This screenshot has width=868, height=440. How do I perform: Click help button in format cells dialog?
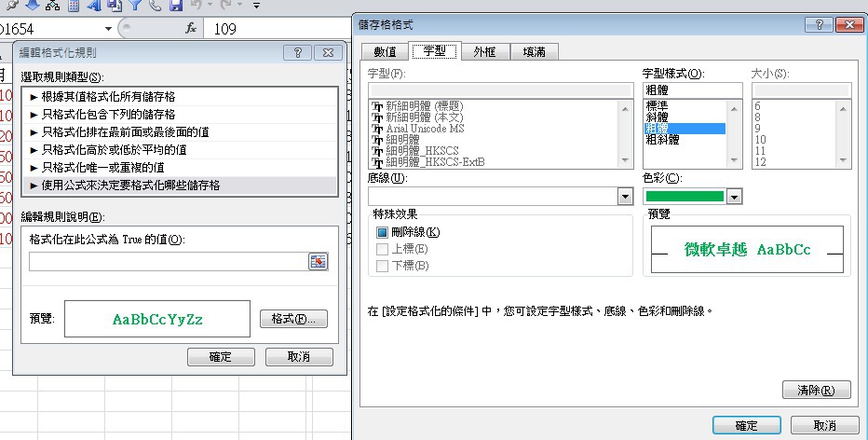click(x=820, y=24)
